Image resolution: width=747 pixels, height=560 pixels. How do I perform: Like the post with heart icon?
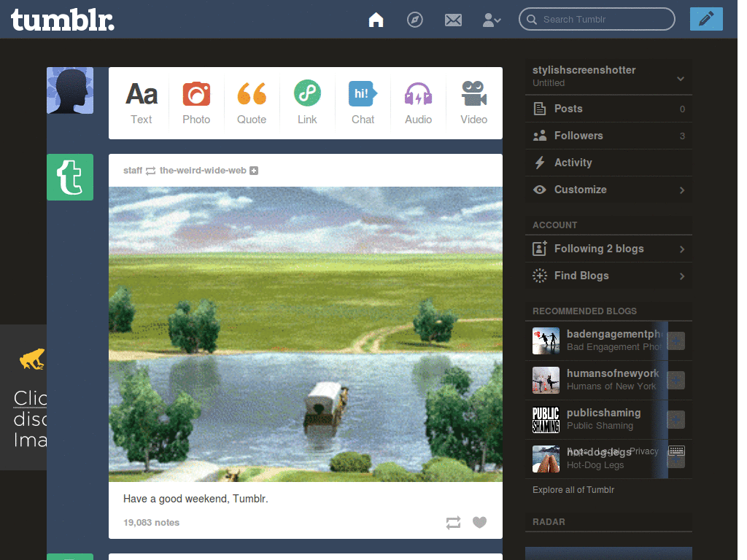[x=480, y=522]
